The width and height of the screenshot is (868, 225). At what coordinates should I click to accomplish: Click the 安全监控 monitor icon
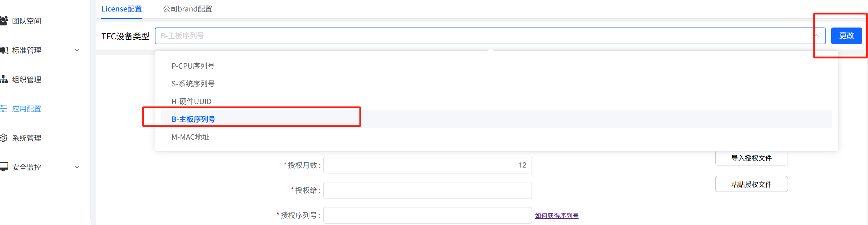coord(4,167)
